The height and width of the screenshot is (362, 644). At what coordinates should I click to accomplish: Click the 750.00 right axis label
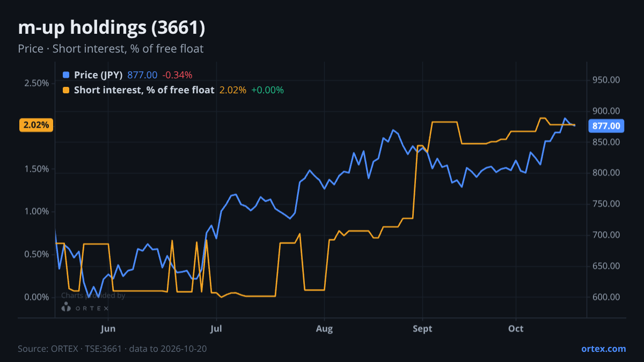point(606,204)
